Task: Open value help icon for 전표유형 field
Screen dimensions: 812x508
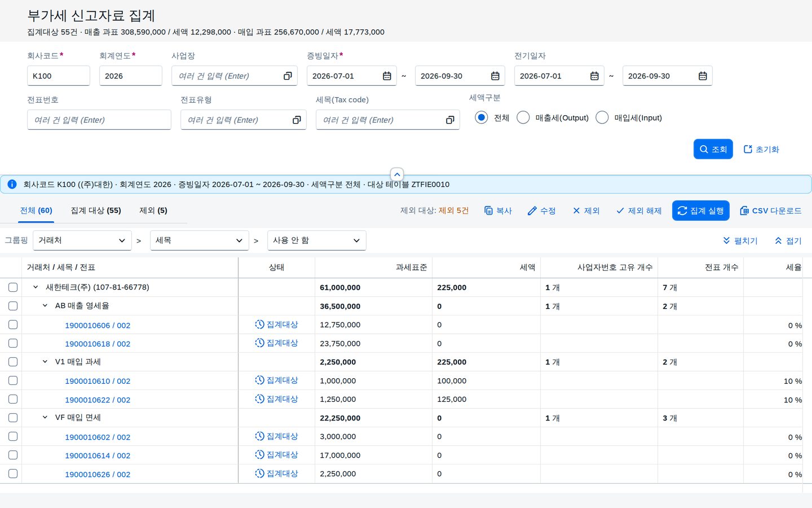Action: 297,120
